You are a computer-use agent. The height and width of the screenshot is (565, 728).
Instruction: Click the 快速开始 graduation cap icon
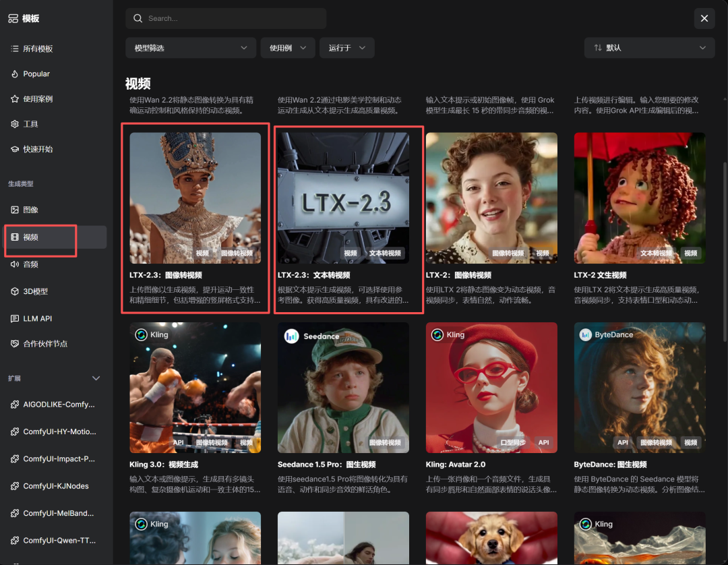click(15, 149)
